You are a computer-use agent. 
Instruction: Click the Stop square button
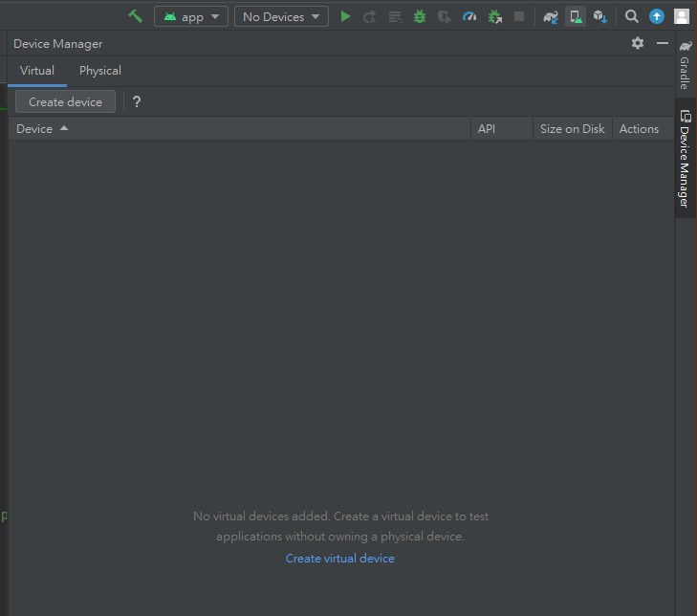point(519,17)
